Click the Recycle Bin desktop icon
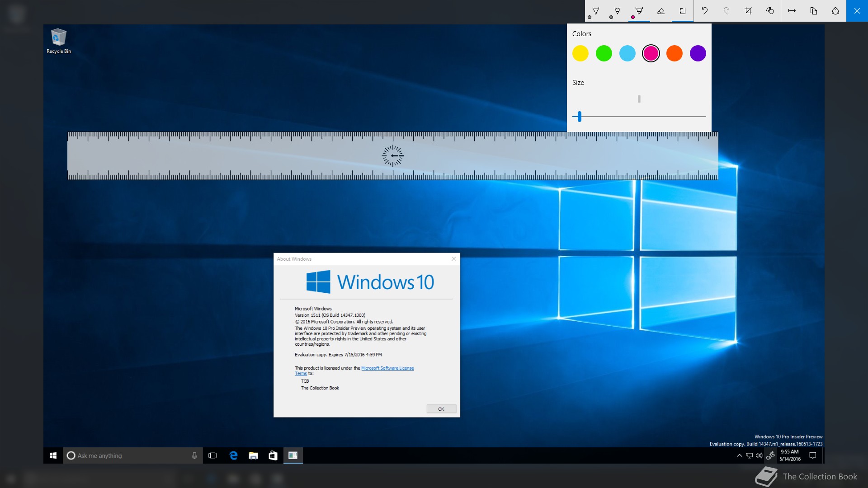The height and width of the screenshot is (488, 868). (59, 41)
